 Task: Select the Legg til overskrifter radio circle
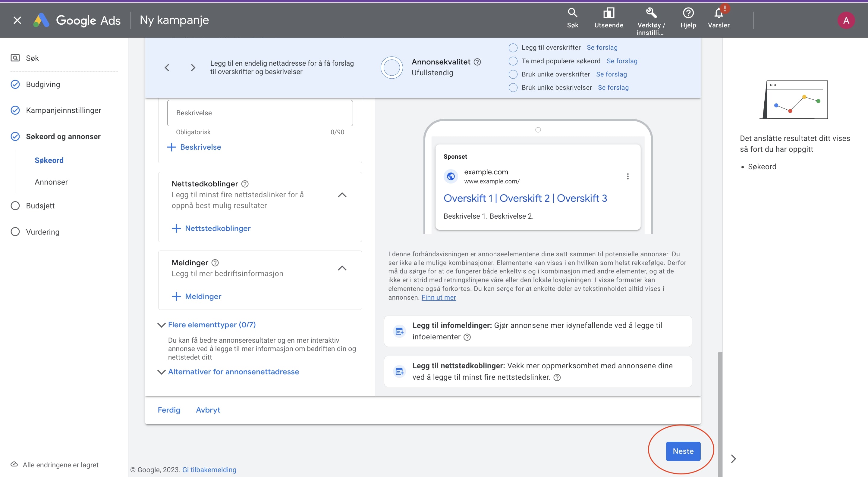click(x=513, y=48)
